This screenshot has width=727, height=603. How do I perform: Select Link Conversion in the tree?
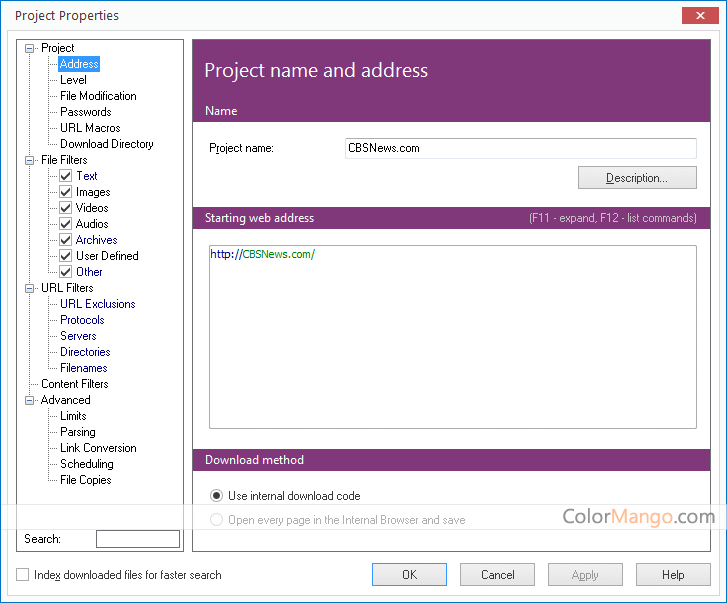(98, 448)
